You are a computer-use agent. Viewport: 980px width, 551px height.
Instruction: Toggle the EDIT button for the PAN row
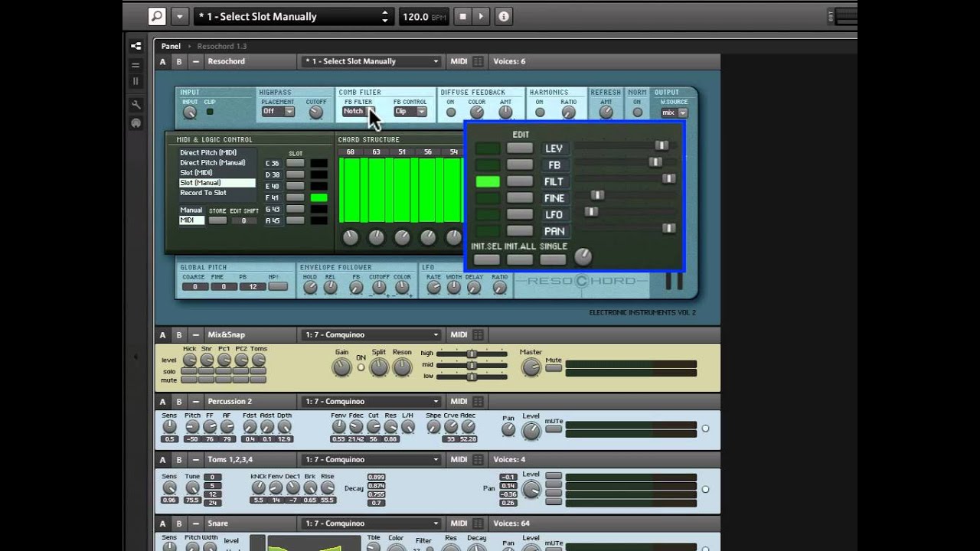[520, 231]
